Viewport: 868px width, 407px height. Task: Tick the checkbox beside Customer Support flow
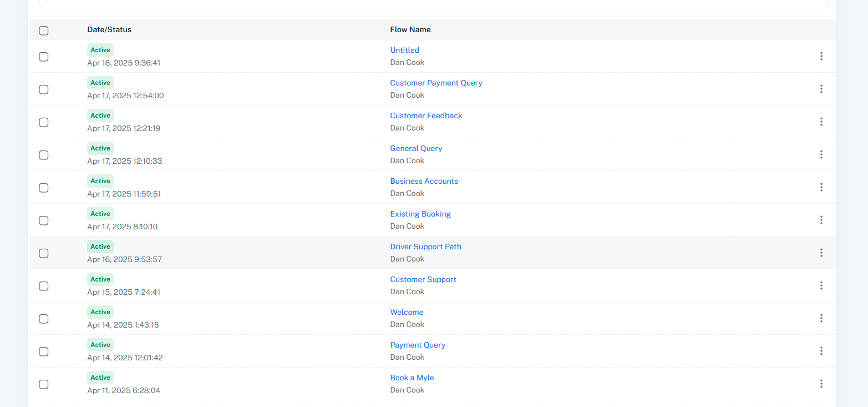click(x=44, y=286)
